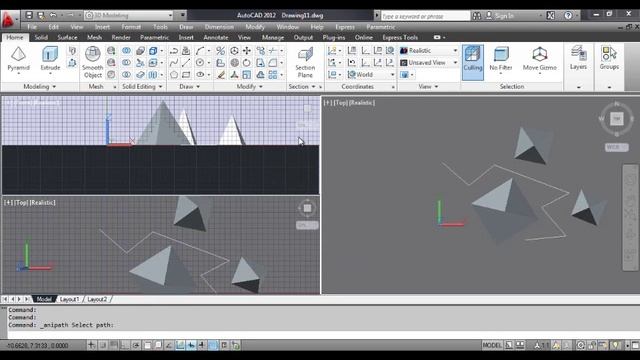Switch to the Layout2 tab
640x360 pixels.
pos(97,299)
